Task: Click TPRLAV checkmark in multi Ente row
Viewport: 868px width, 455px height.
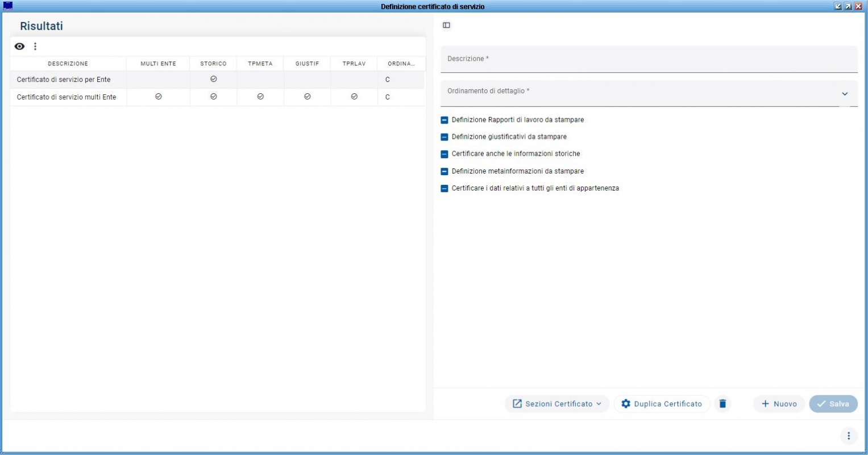Action: [354, 97]
